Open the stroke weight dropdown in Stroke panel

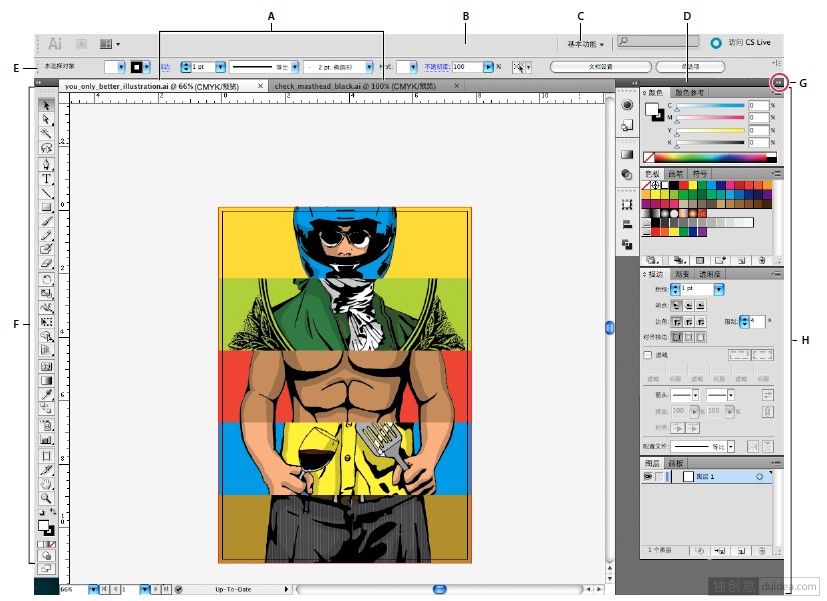pos(719,289)
